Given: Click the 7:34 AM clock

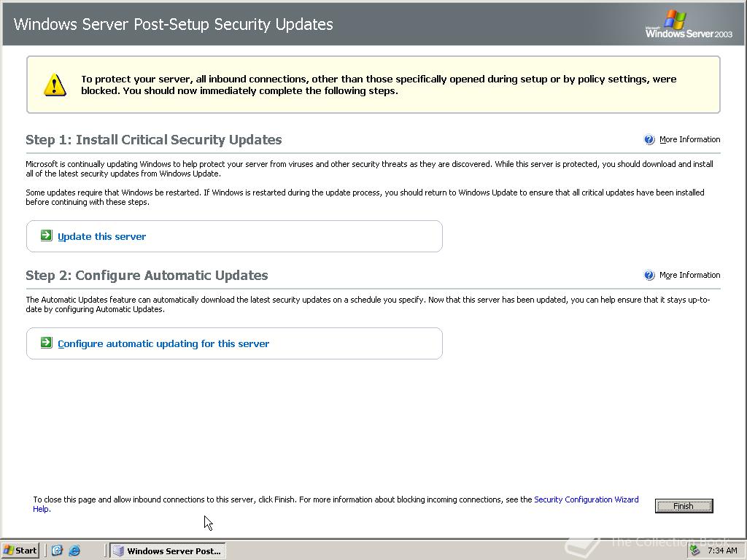Looking at the screenshot, I should pos(722,551).
